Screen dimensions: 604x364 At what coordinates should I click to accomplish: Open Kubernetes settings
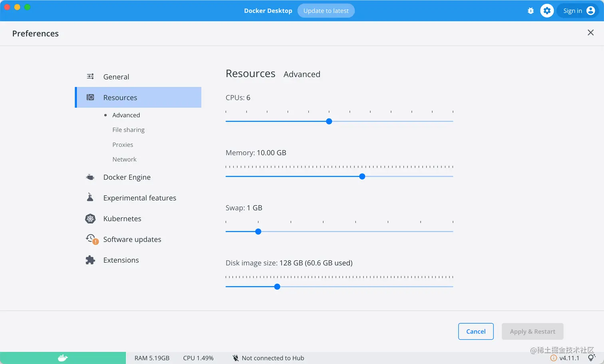tap(138, 219)
